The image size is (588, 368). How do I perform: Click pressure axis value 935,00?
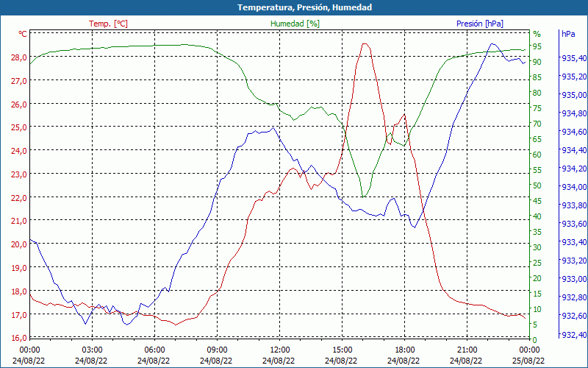pyautogui.click(x=574, y=95)
